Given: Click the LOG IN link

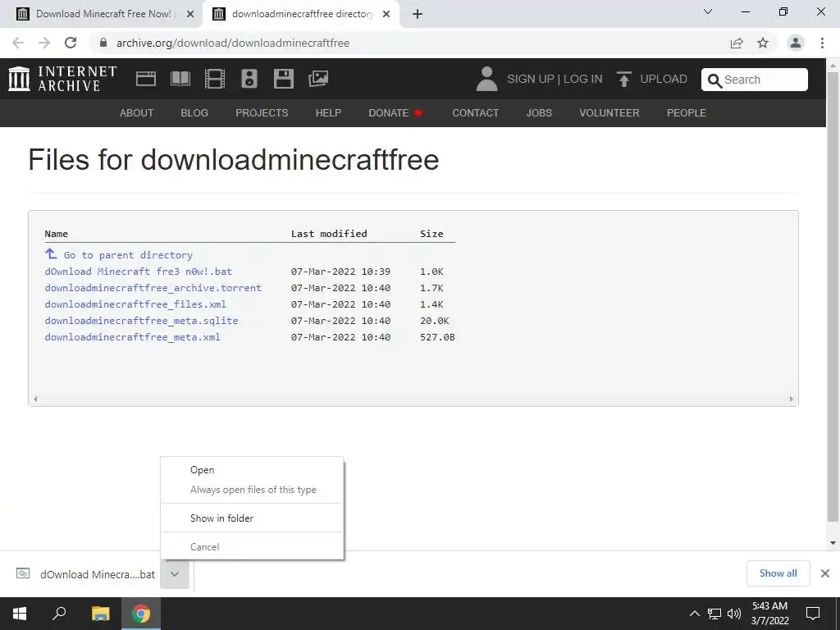Looking at the screenshot, I should coord(583,79).
